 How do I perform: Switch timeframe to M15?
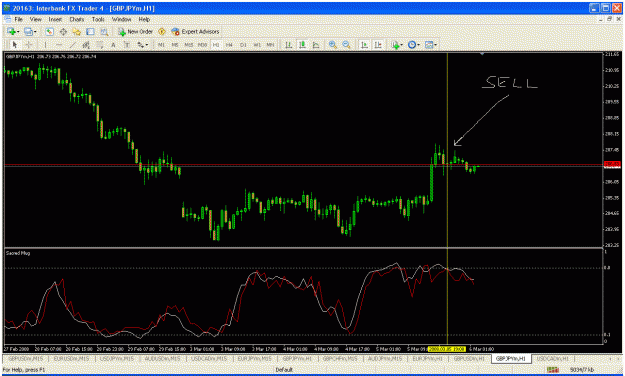[189, 45]
